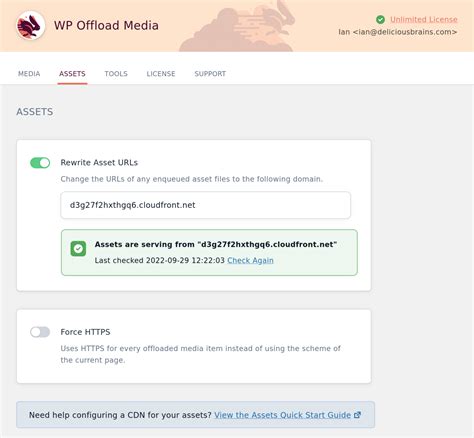Enable the Force HTTPS toggle

(40, 332)
